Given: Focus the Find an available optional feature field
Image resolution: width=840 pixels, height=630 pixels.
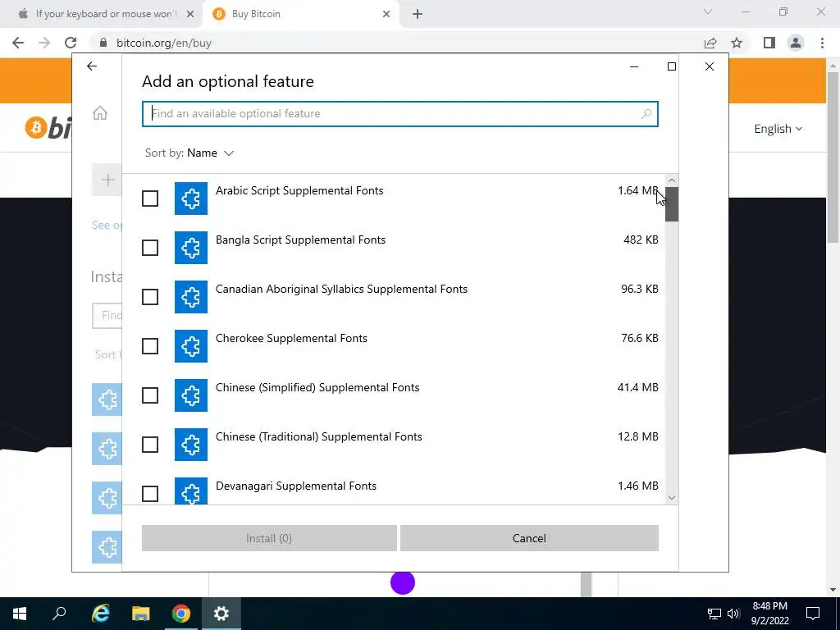Looking at the screenshot, I should click(399, 114).
